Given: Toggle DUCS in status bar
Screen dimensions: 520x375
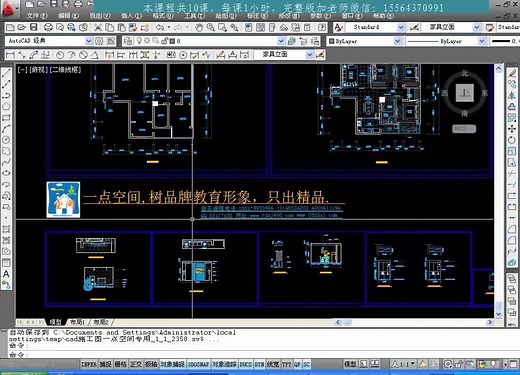Looking at the screenshot, I should [245, 364].
